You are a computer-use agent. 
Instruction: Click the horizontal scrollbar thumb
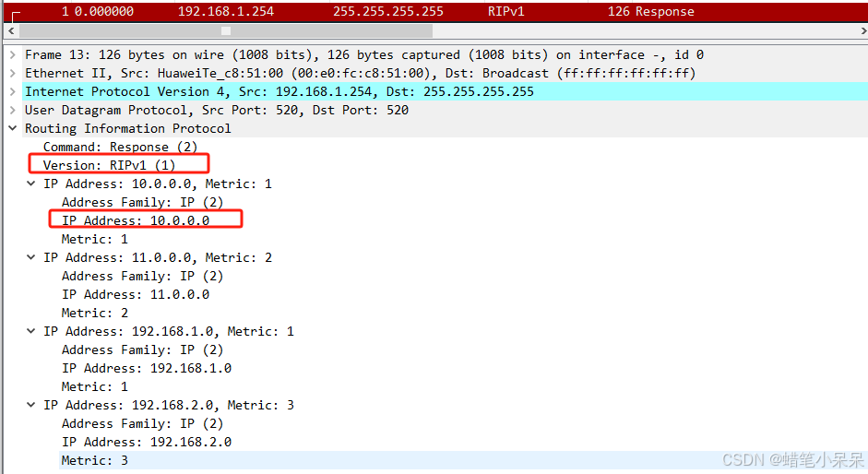[226, 31]
